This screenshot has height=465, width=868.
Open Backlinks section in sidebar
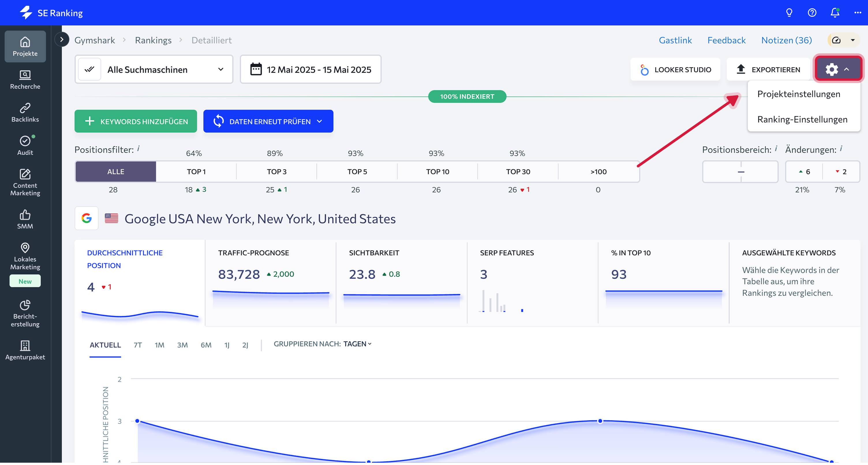25,112
